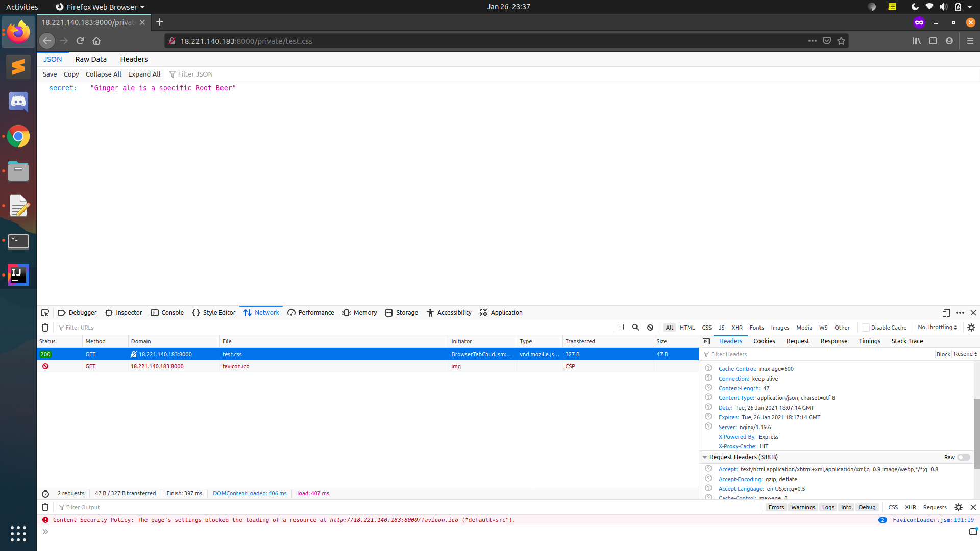Toggle responsive design mode icon
This screenshot has height=551, width=980.
946,313
